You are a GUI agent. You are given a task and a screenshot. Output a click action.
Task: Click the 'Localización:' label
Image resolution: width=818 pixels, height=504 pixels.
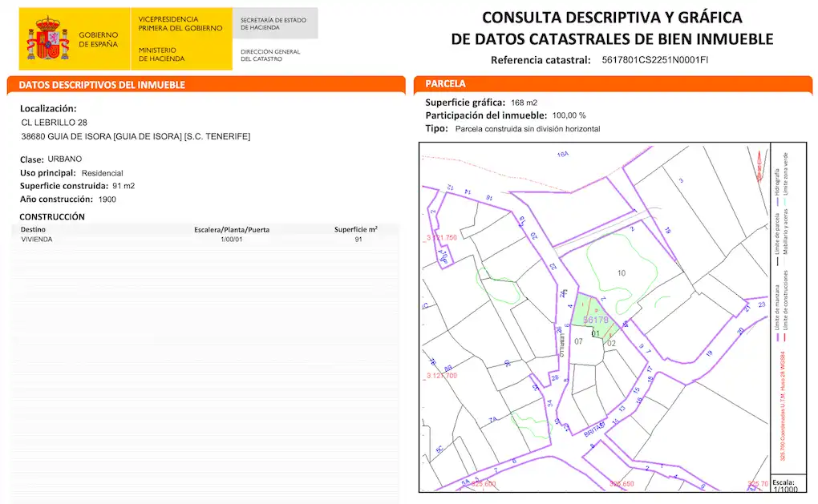[x=48, y=108]
